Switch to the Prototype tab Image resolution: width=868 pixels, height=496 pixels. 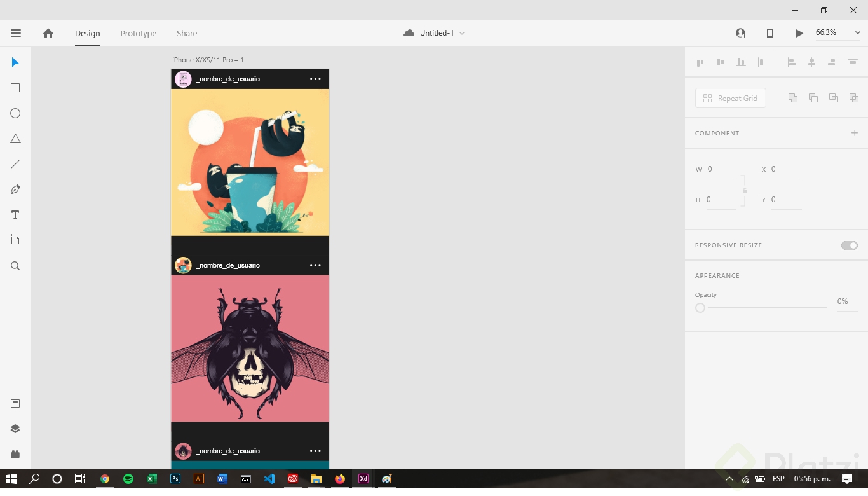(x=137, y=33)
